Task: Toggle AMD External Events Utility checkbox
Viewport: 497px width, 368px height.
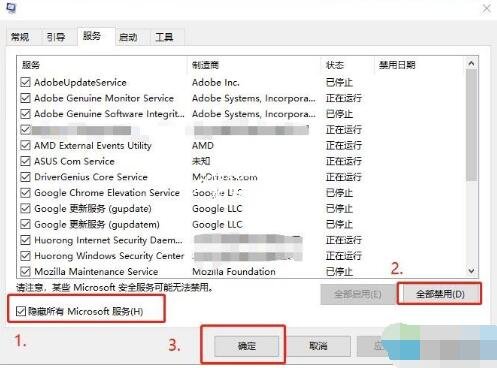Action: [x=26, y=145]
